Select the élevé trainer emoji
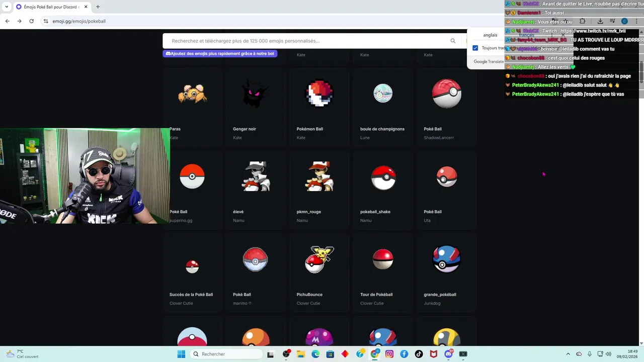 [x=256, y=176]
